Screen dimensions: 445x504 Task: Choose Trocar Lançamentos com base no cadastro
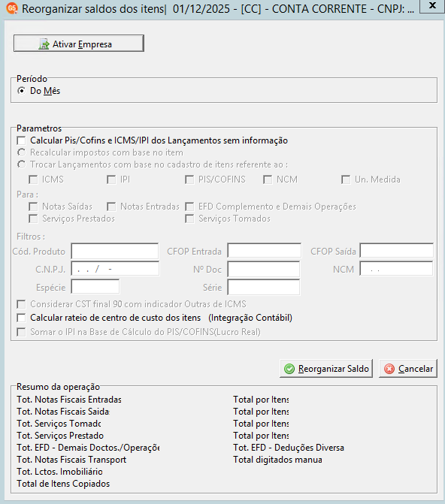(x=21, y=164)
